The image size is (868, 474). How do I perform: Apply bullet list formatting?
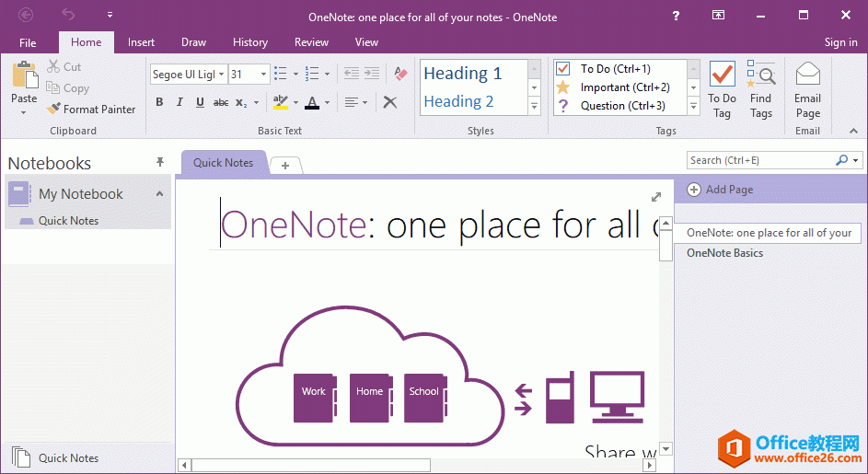tap(281, 74)
